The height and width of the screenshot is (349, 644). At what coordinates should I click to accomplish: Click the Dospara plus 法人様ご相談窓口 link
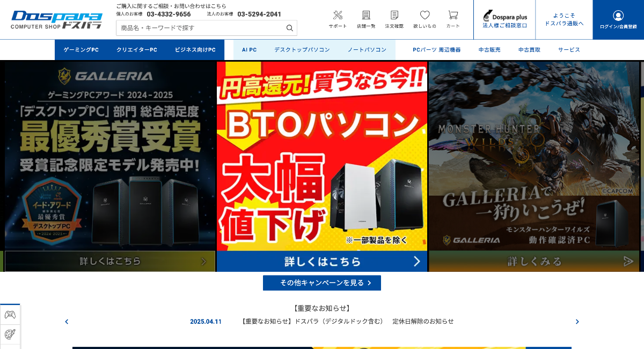click(x=504, y=20)
